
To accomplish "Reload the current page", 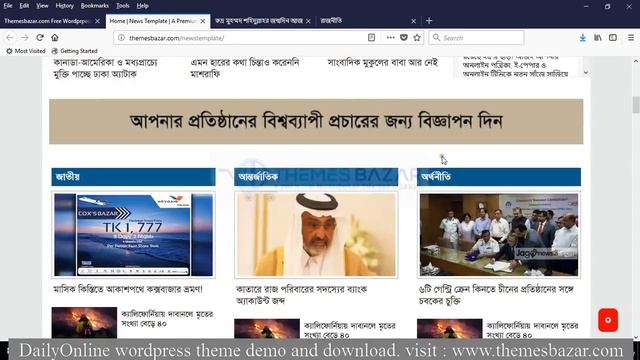I will click(x=40, y=38).
